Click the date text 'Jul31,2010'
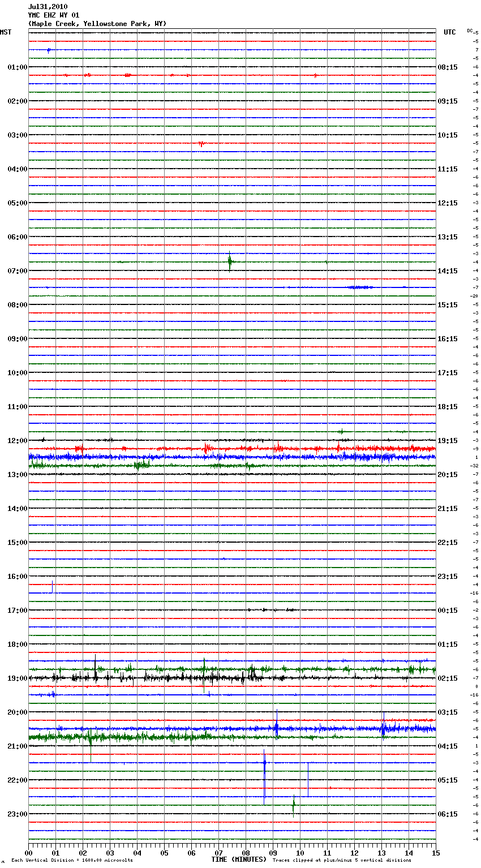481x868 pixels. pyautogui.click(x=48, y=7)
